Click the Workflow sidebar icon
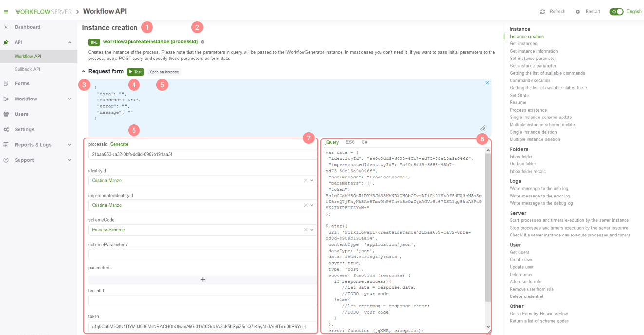Viewport: 644px width, 335px height. 6,99
